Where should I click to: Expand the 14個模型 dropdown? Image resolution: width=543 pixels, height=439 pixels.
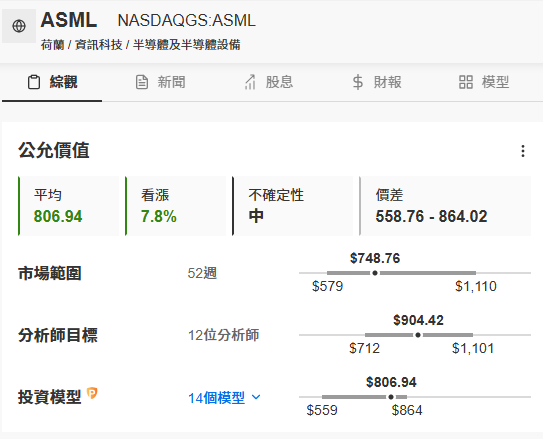pos(224,397)
